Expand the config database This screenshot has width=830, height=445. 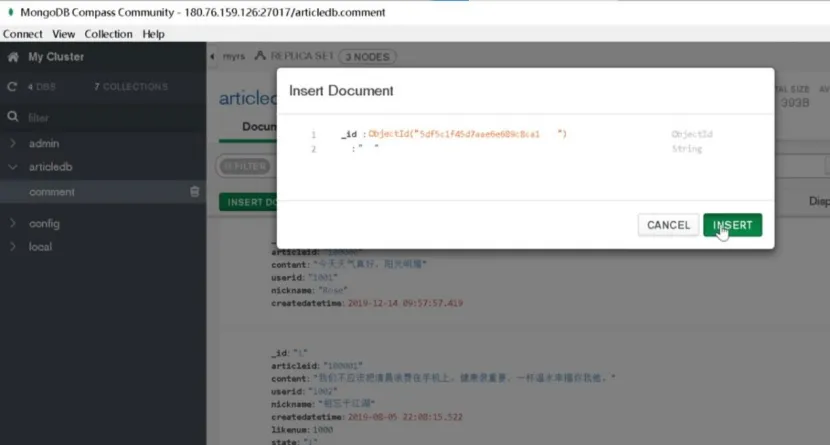point(13,223)
